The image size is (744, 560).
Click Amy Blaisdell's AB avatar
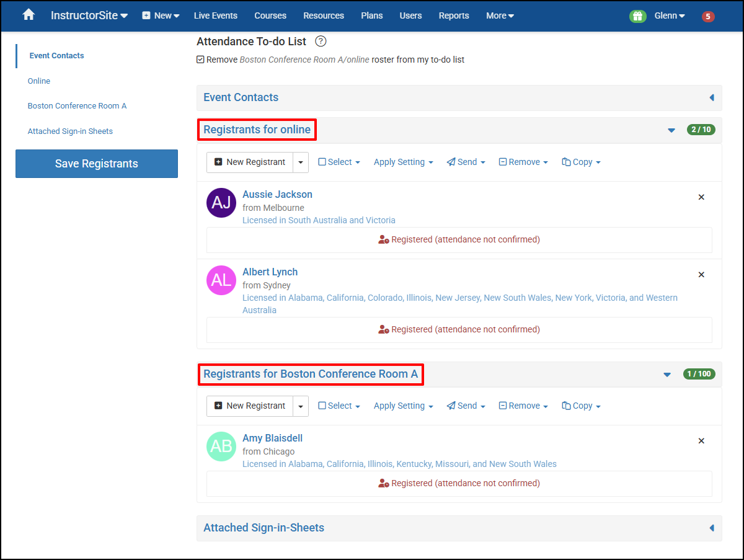tap(221, 447)
